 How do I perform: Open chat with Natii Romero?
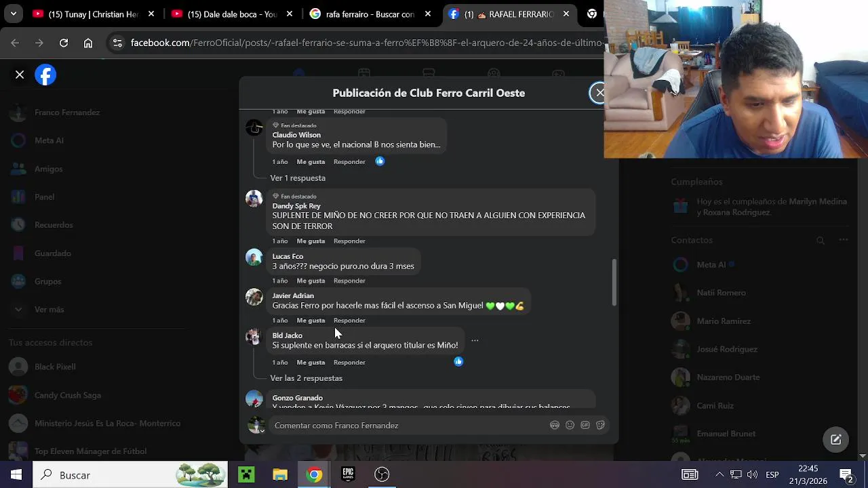pos(722,293)
